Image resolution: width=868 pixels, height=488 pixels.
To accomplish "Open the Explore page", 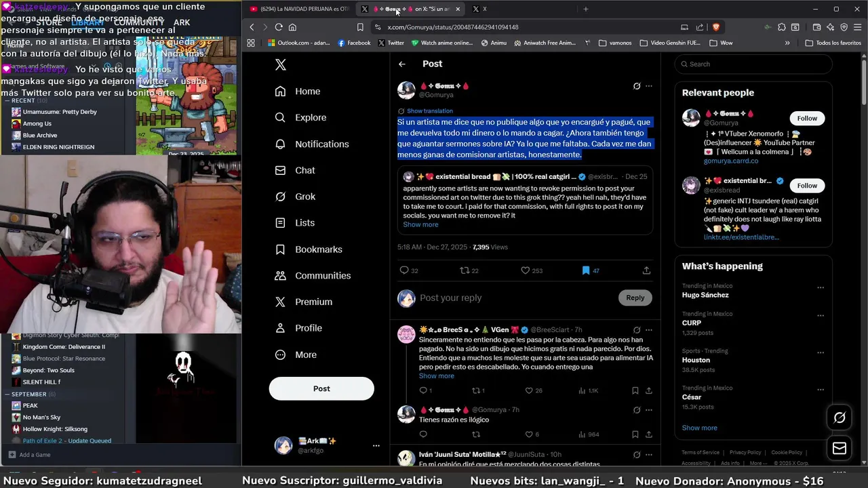I will (x=300, y=117).
